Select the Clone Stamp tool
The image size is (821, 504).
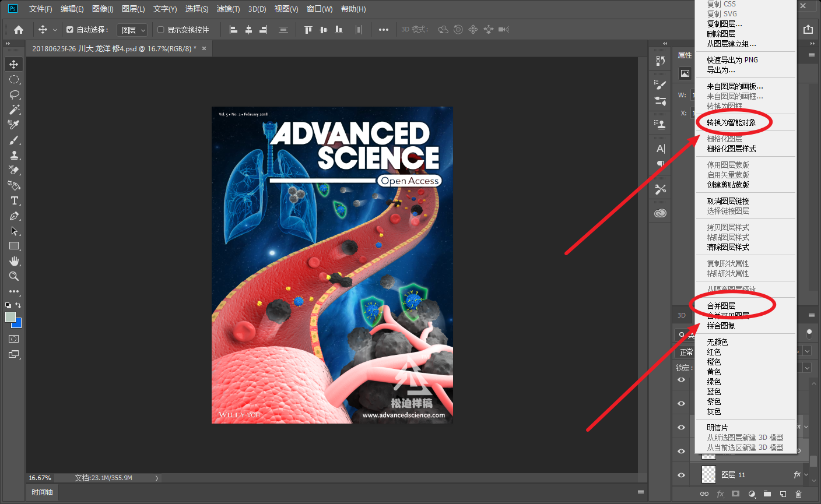coord(14,155)
